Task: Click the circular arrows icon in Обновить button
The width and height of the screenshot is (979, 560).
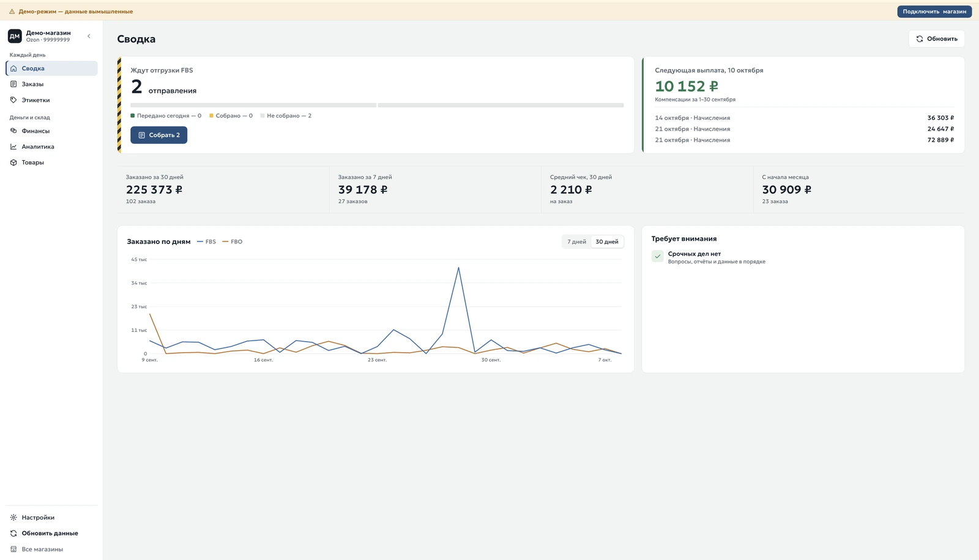Action: tap(920, 39)
